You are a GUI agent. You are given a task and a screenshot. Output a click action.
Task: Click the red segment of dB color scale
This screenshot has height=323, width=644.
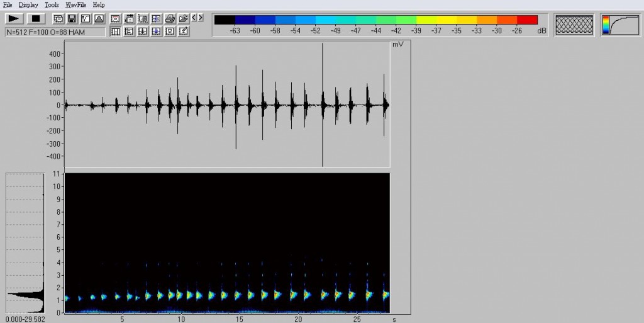(x=527, y=20)
